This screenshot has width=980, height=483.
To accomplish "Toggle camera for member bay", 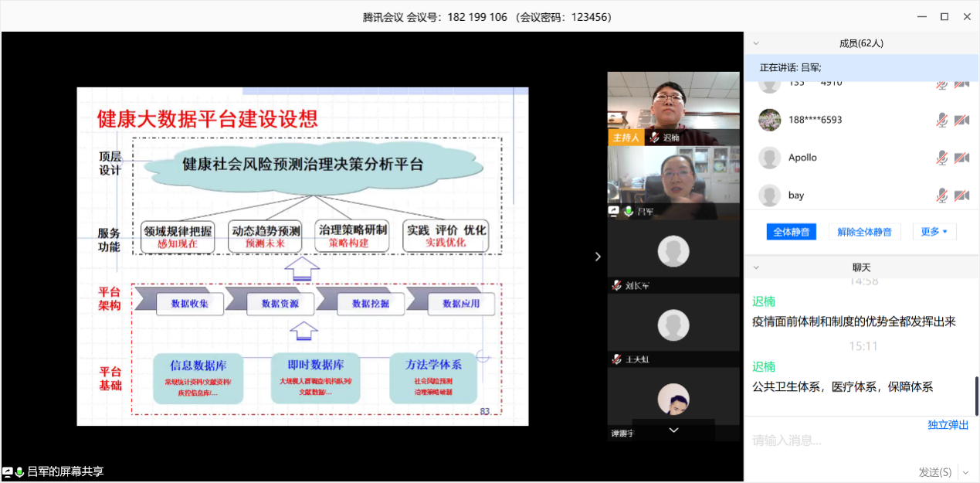I will 961,196.
